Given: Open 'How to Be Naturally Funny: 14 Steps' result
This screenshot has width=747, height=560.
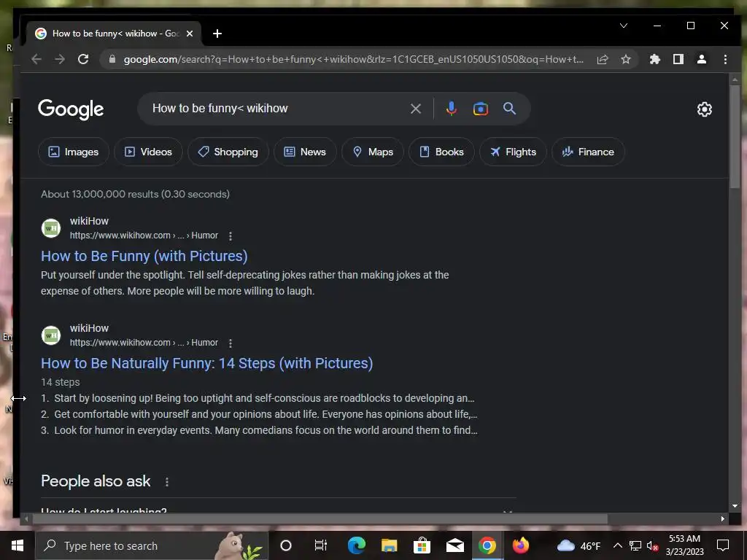Looking at the screenshot, I should [206, 363].
